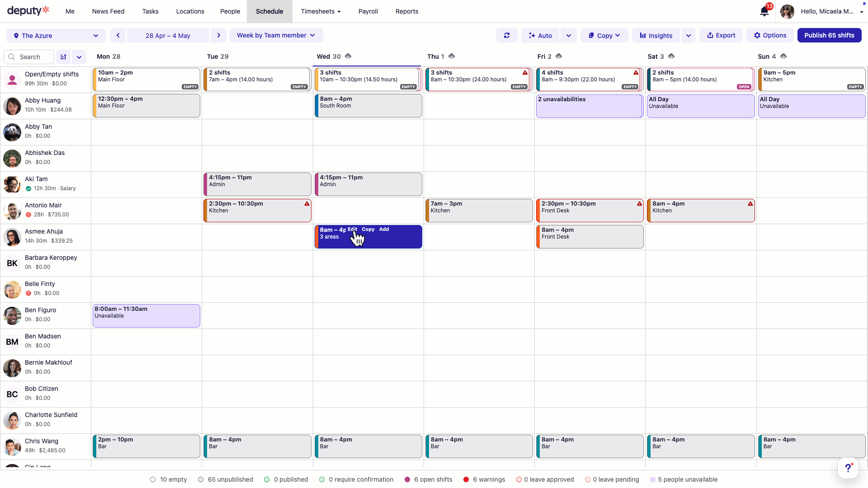Click warning icon on Antonio's Friday Front Desk shift
This screenshot has height=488, width=868.
tap(640, 204)
